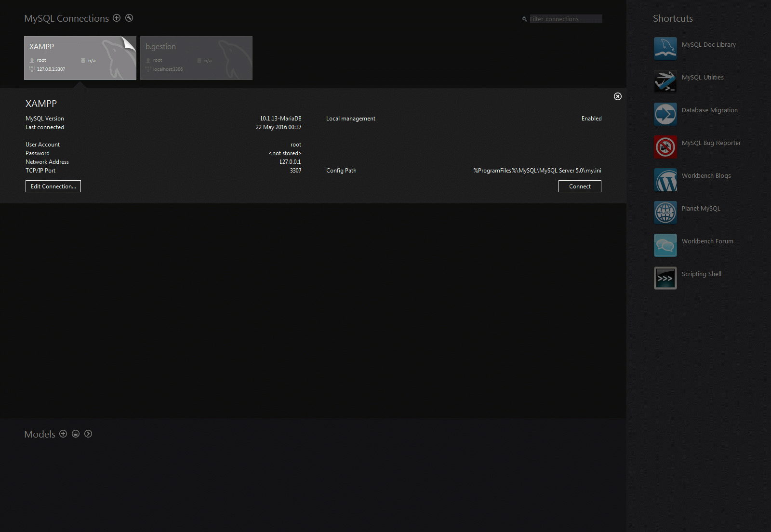
Task: Click the XAMPP details panel title
Action: pyautogui.click(x=41, y=104)
